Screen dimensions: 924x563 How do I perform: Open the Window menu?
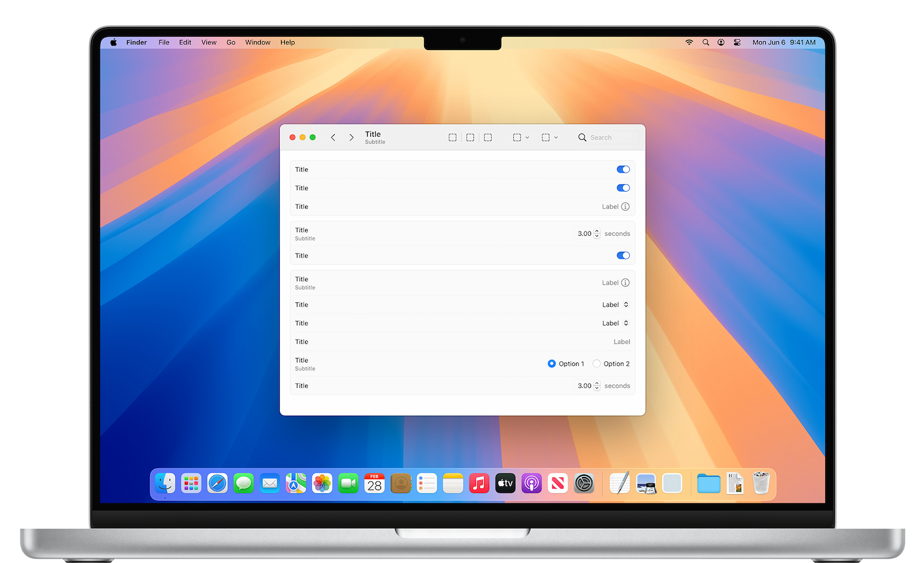point(258,42)
